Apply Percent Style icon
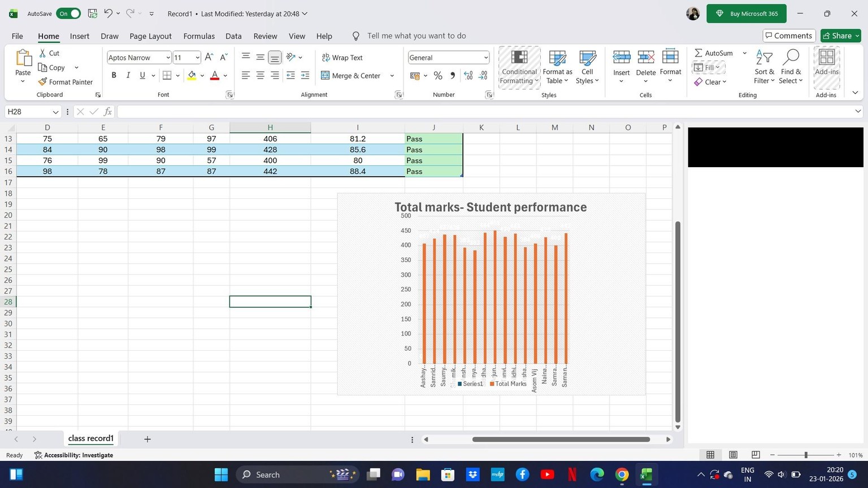The image size is (868, 488). point(438,76)
